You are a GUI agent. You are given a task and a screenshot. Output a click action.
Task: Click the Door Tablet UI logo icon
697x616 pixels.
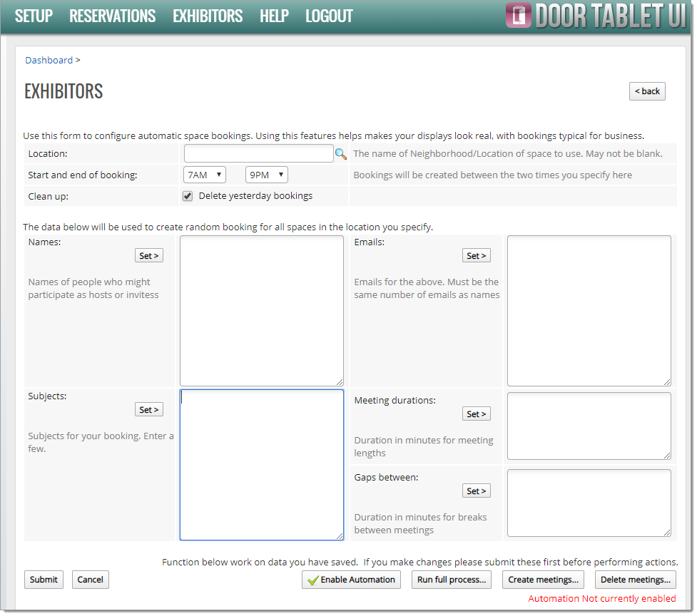(x=519, y=16)
